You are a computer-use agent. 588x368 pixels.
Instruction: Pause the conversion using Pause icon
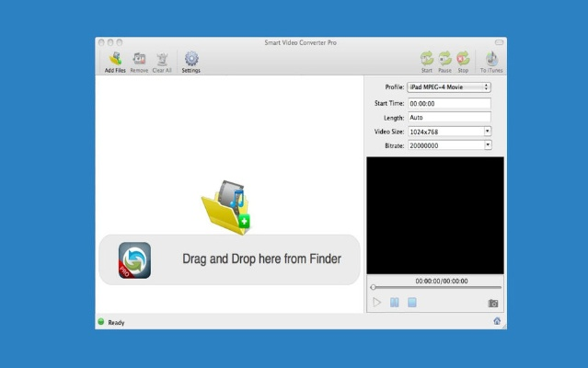tap(444, 59)
